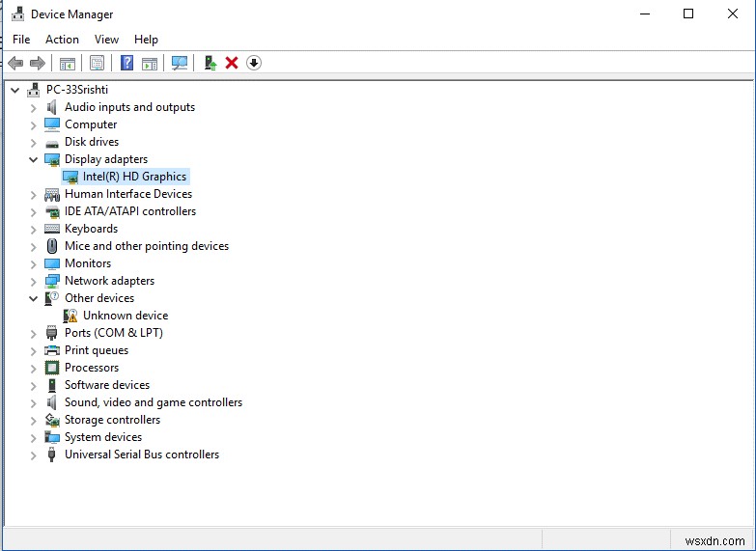The height and width of the screenshot is (551, 756).
Task: Toggle the console tree pane icon
Action: 68,63
